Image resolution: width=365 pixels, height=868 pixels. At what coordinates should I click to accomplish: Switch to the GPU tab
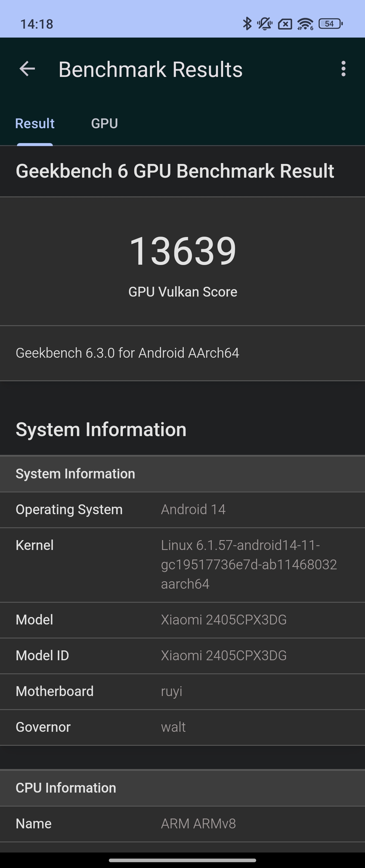(104, 124)
